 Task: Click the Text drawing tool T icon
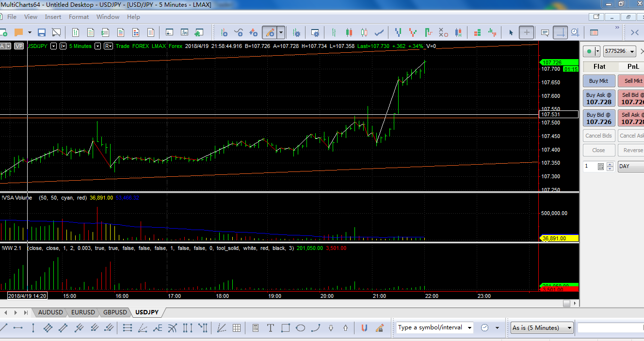[270, 328]
